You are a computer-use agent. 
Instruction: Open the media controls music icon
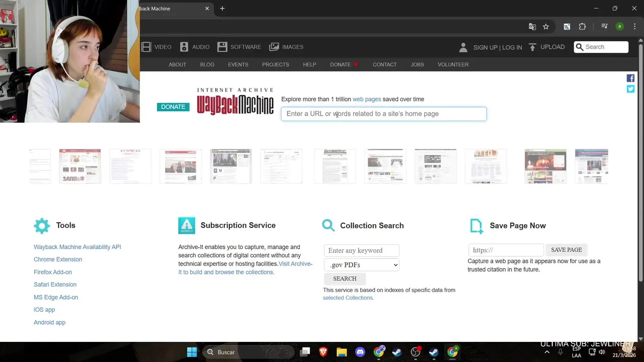click(605, 27)
